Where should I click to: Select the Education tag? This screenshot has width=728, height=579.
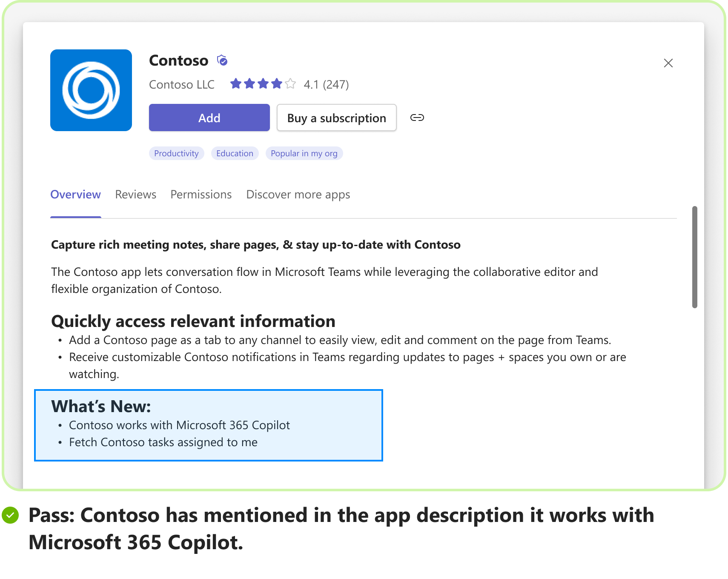click(235, 153)
